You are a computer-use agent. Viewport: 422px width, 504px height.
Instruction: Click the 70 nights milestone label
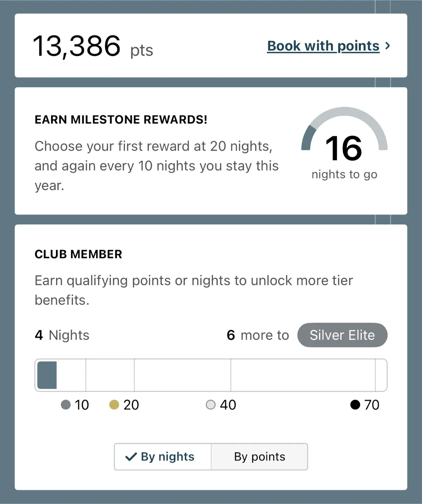coord(372,405)
